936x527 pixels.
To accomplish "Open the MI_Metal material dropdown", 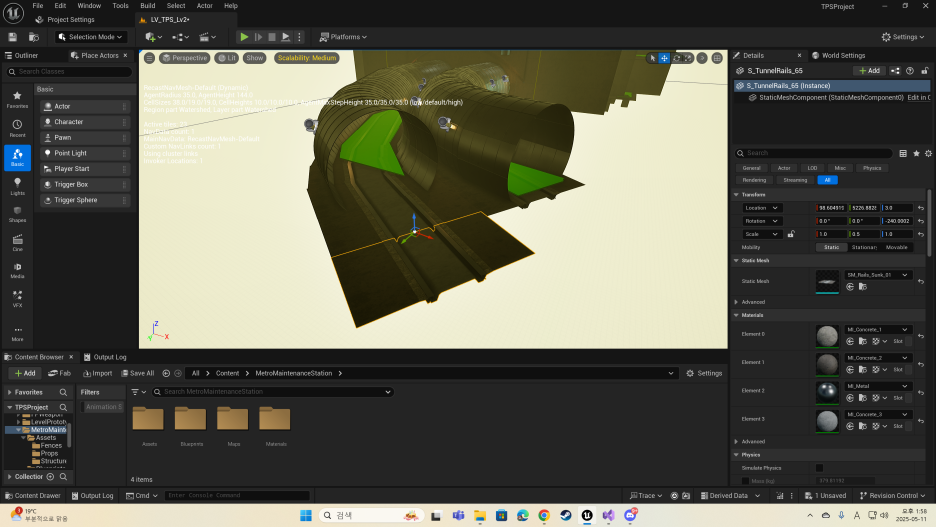I will coord(877,386).
